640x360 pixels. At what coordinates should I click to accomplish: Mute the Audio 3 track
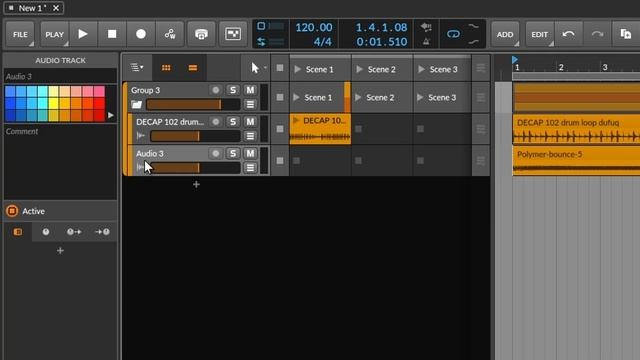click(250, 153)
